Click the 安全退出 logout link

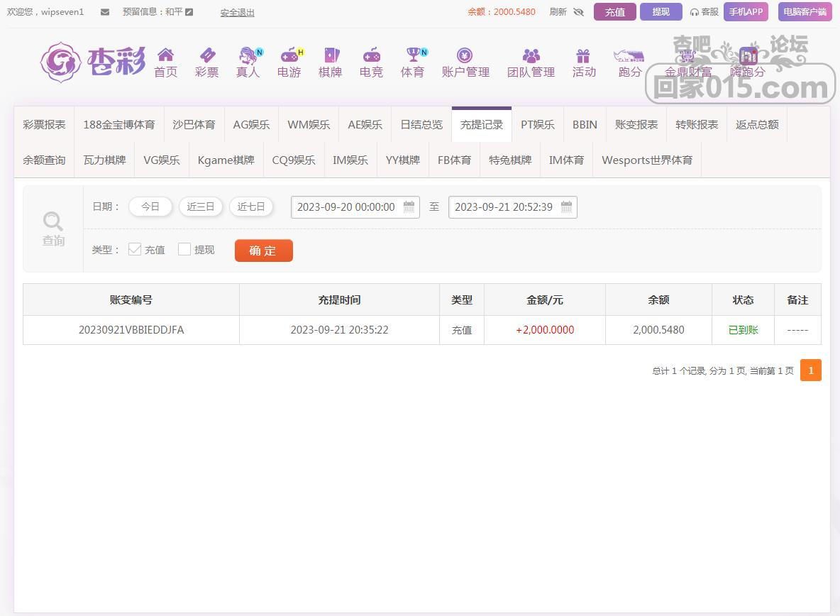click(x=237, y=12)
